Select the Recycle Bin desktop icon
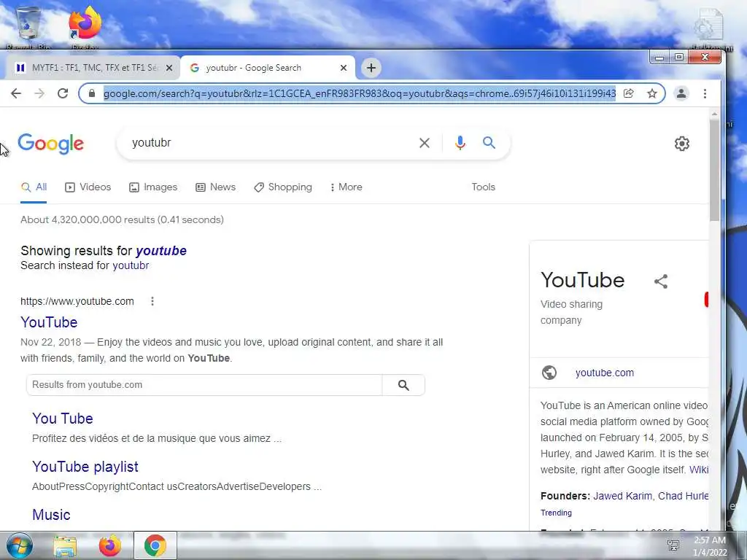Screen dimensions: 747x560 coord(28,26)
